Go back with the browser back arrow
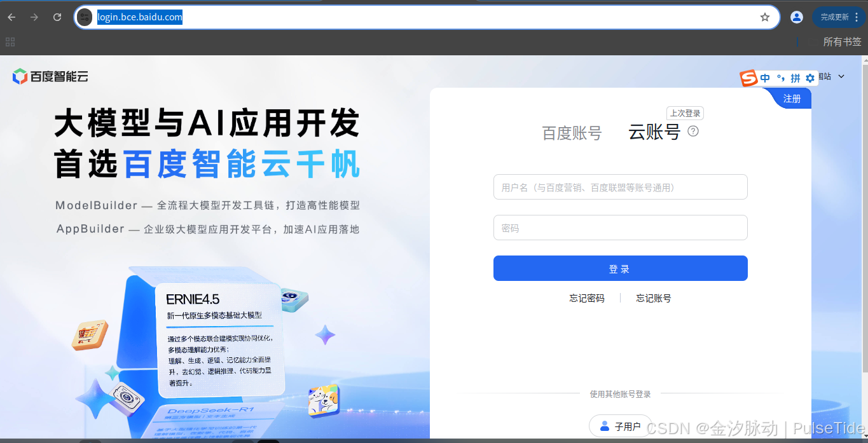The height and width of the screenshot is (443, 868). point(11,17)
